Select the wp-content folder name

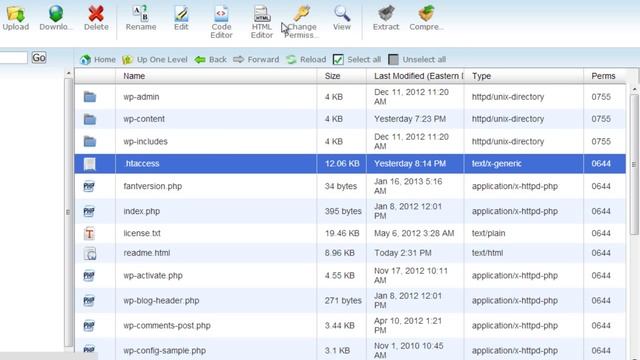144,119
